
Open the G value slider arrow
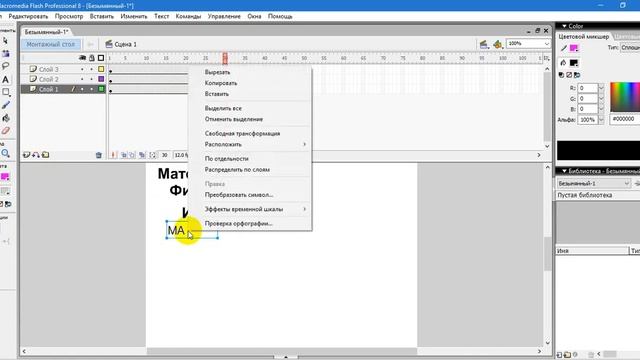coord(601,99)
